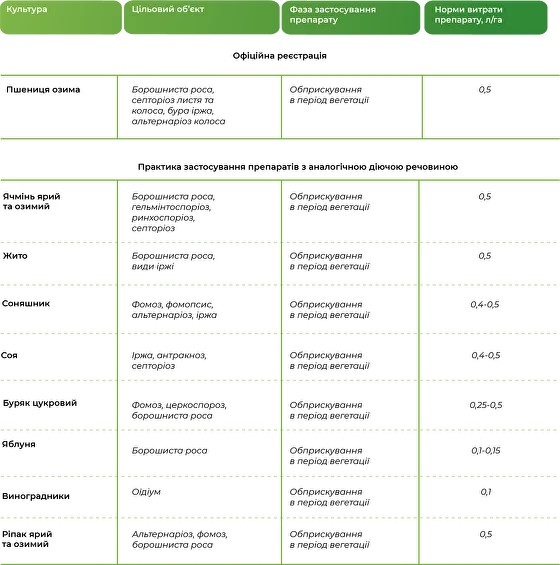Click the 'Соя' crop row label

(9, 355)
